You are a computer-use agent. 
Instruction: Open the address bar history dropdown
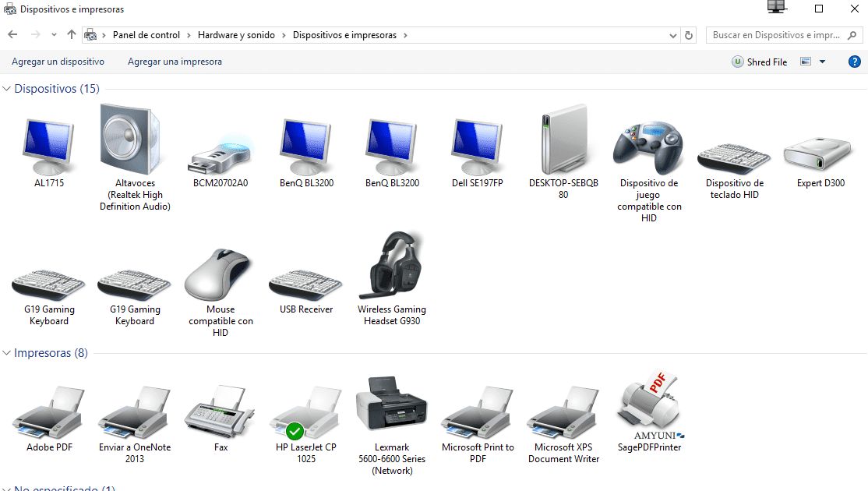(673, 34)
